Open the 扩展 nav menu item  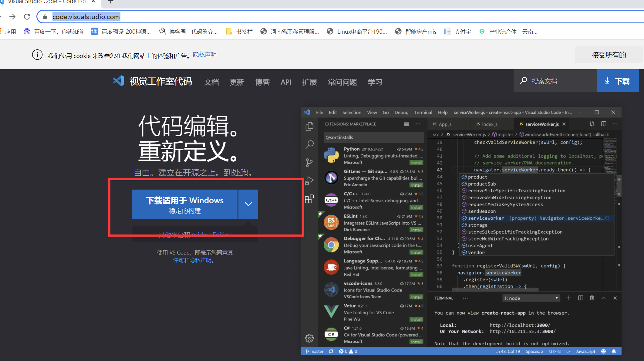click(x=309, y=82)
